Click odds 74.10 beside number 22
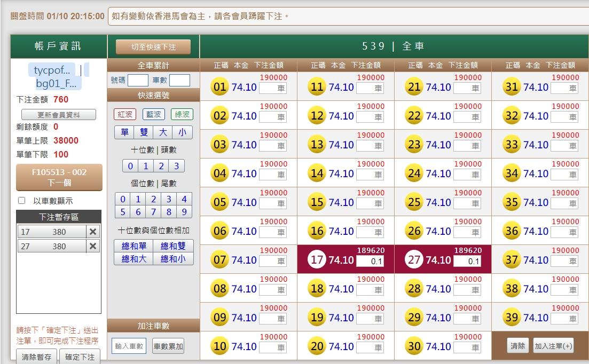Image resolution: width=589 pixels, height=364 pixels. (x=438, y=116)
